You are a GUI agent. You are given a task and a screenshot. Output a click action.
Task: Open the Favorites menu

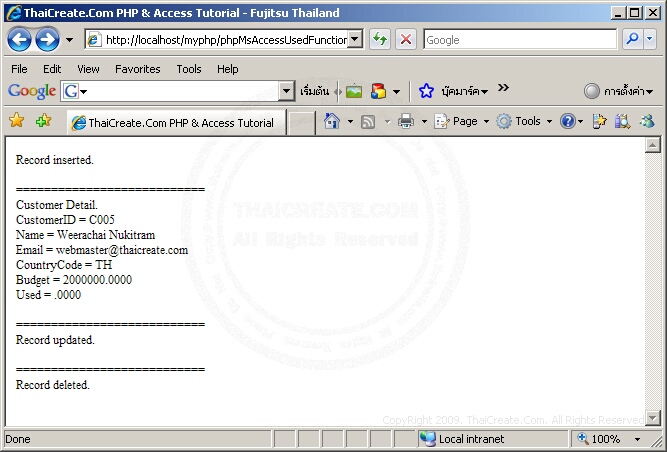click(x=138, y=69)
